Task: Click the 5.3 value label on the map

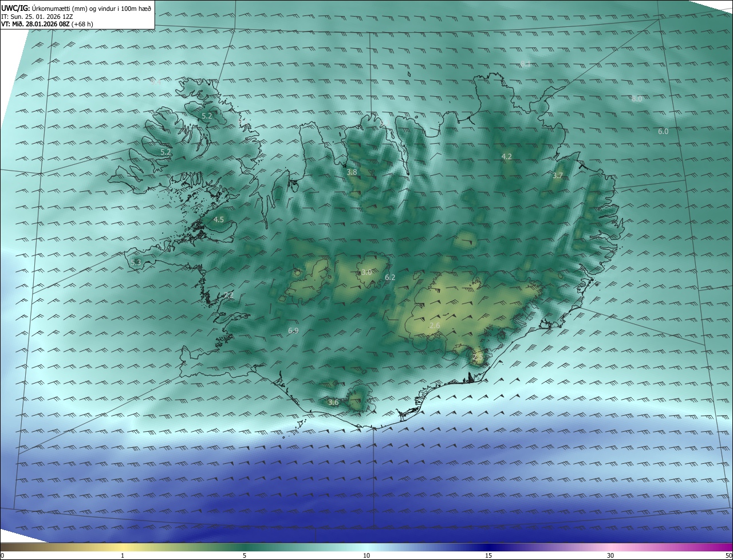Action: pyautogui.click(x=136, y=262)
